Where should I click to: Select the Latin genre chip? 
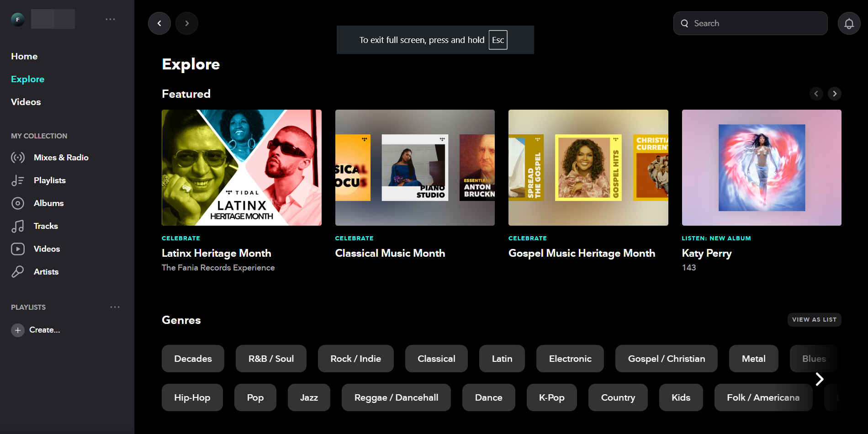click(x=502, y=359)
